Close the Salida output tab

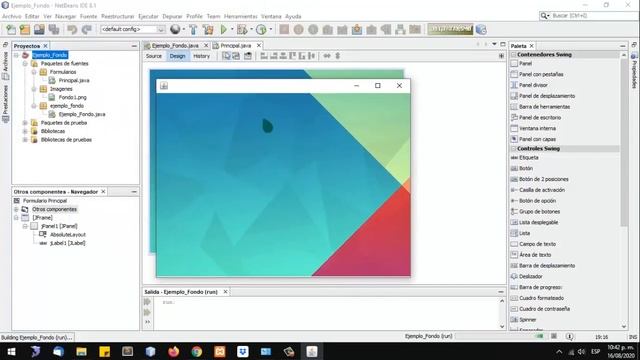coord(225,292)
